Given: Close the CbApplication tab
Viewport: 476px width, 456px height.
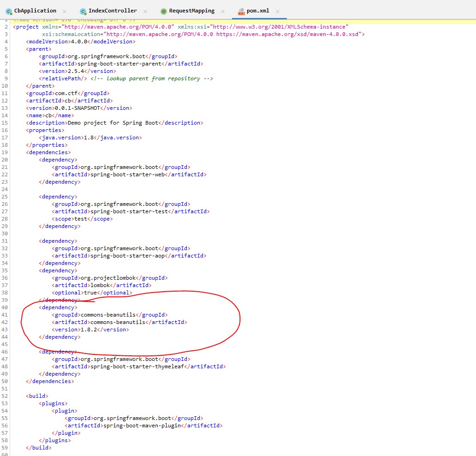Looking at the screenshot, I should coord(65,12).
